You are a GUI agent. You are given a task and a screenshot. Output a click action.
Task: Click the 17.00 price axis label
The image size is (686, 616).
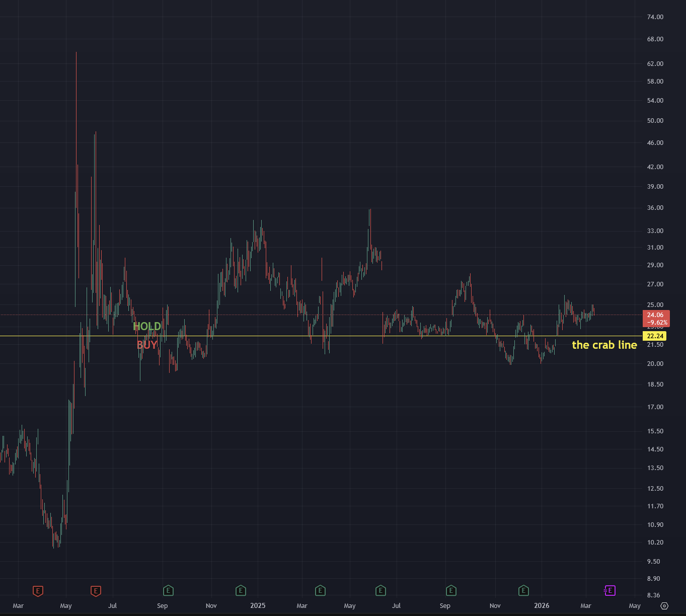pyautogui.click(x=655, y=407)
